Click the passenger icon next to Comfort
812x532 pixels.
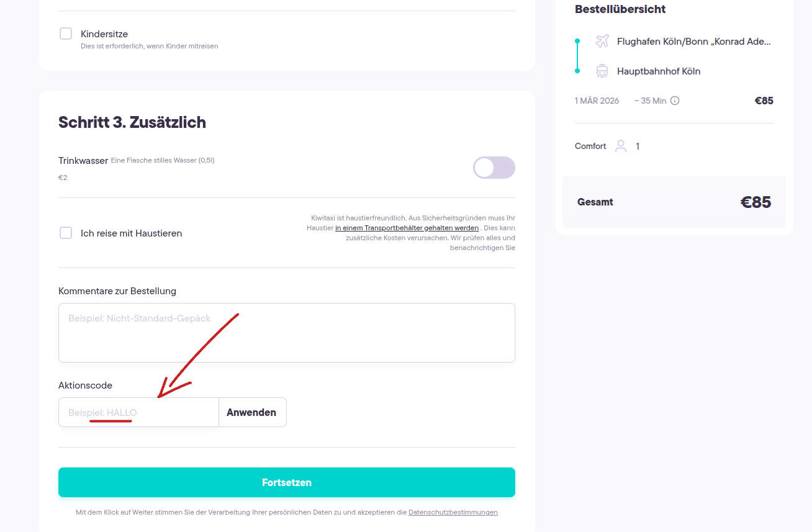pos(621,146)
